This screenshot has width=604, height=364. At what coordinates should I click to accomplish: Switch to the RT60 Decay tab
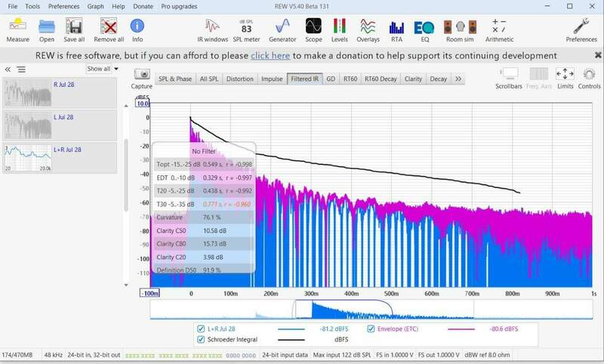tap(381, 79)
